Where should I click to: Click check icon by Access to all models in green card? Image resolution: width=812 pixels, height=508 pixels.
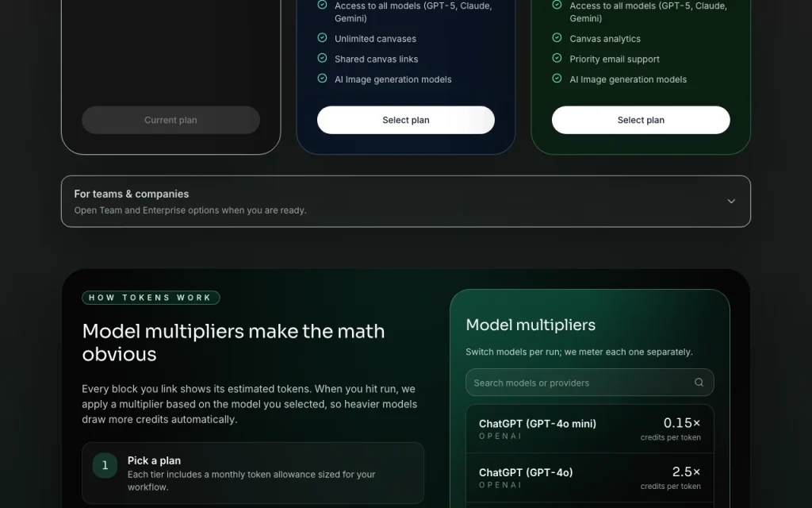(557, 5)
